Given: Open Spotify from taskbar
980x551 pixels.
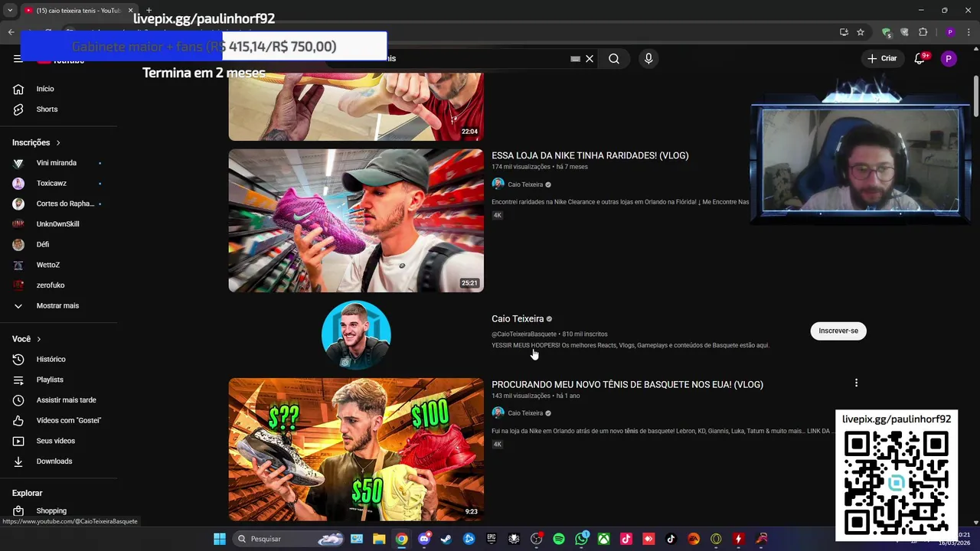Looking at the screenshot, I should [x=559, y=539].
